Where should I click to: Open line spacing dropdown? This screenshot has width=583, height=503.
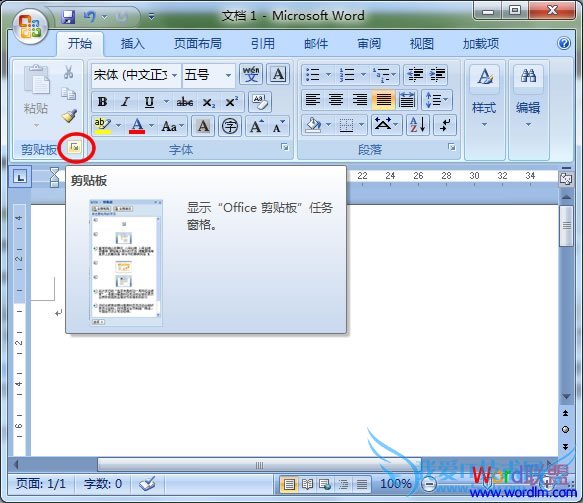coord(437,100)
